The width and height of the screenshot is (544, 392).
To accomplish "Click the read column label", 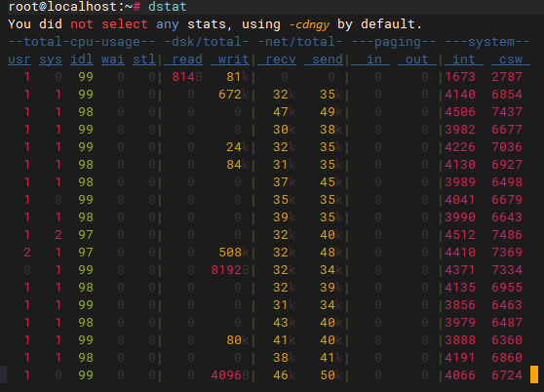I will [183, 59].
